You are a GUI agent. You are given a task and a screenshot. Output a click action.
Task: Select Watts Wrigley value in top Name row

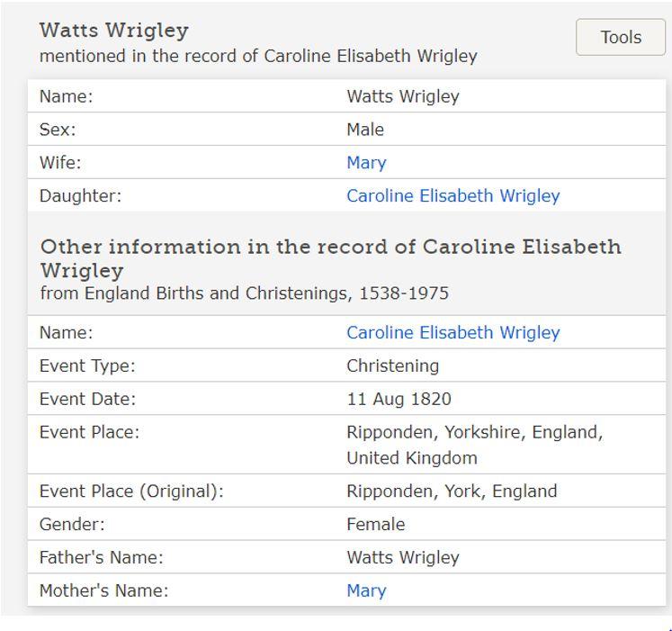tap(402, 97)
